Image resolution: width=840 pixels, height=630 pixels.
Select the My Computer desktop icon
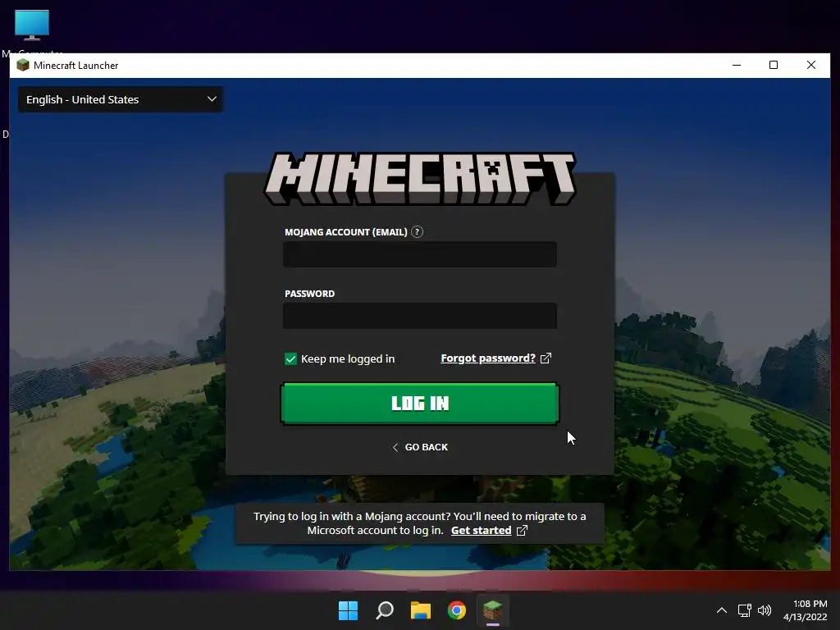point(32,32)
